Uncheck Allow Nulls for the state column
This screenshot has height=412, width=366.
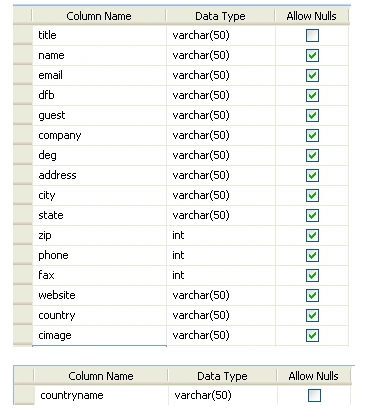click(x=312, y=215)
